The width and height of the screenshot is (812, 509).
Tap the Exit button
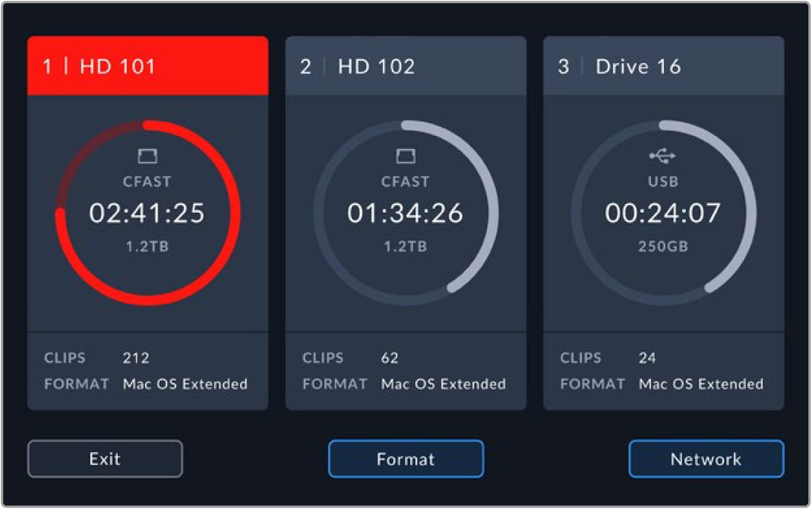point(105,459)
